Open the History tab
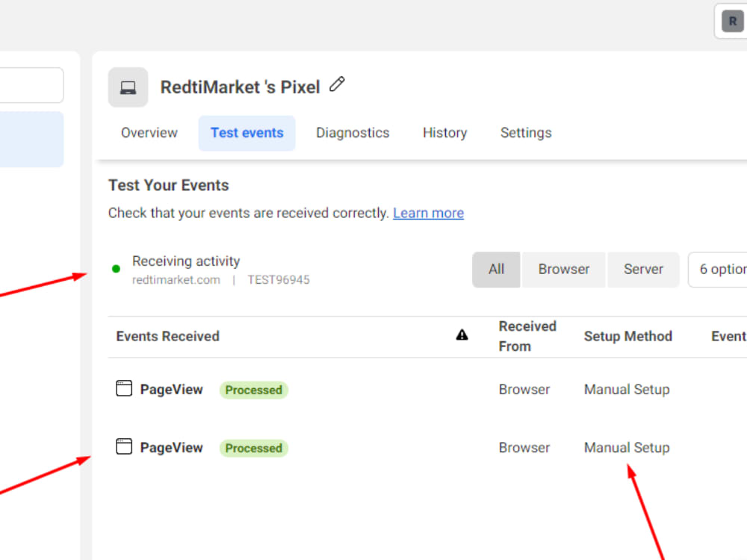 (444, 133)
